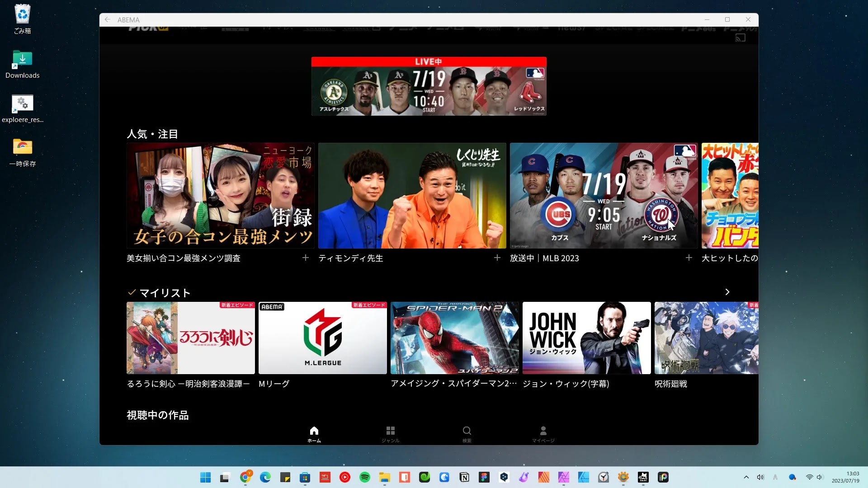Add 美女揃い合コン最強メンツ調査 to My List
This screenshot has height=488, width=868.
click(x=306, y=258)
